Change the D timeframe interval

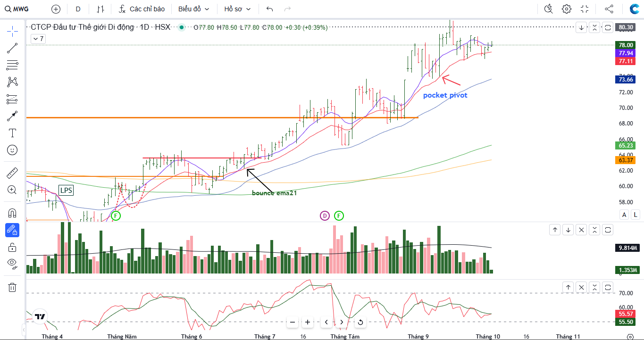click(x=78, y=9)
